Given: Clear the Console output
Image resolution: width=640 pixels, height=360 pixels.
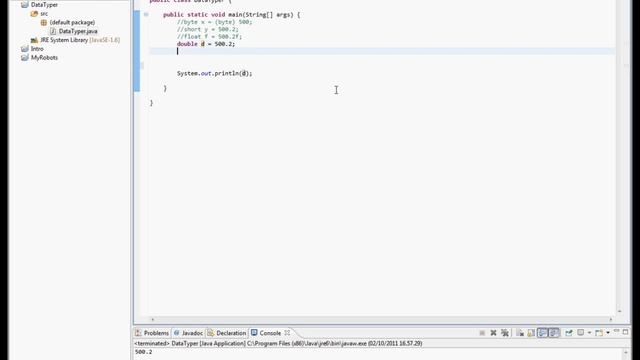Looking at the screenshot, I should click(520, 333).
